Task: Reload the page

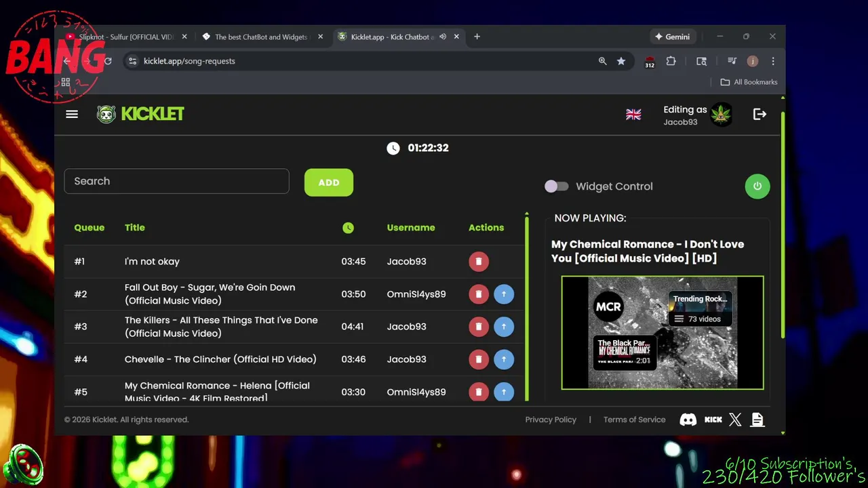Action: coord(107,61)
